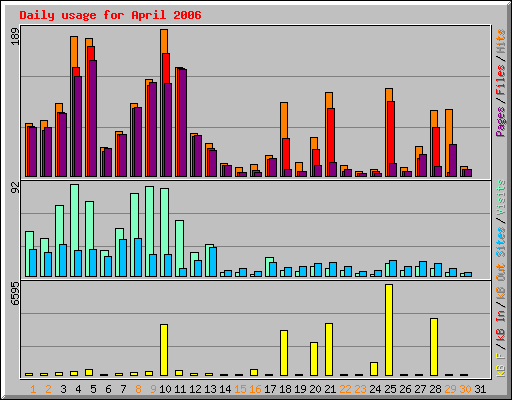Click day 21 on the x-axis

[x=330, y=389]
